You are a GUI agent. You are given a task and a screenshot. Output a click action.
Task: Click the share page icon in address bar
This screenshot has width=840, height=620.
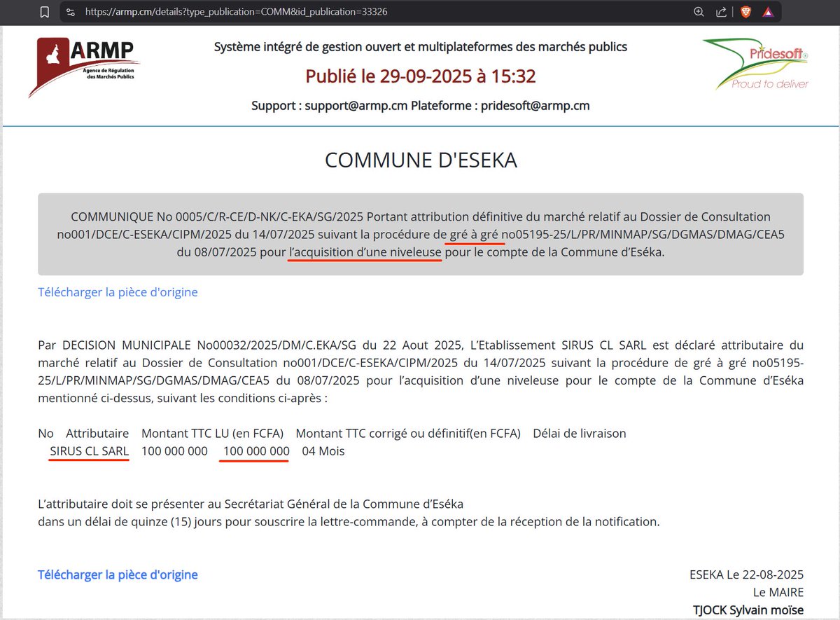721,12
